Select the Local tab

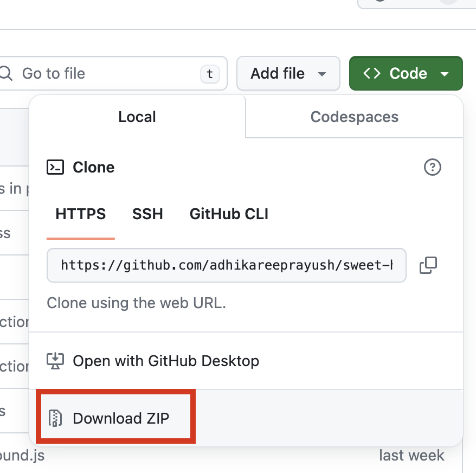pos(137,117)
